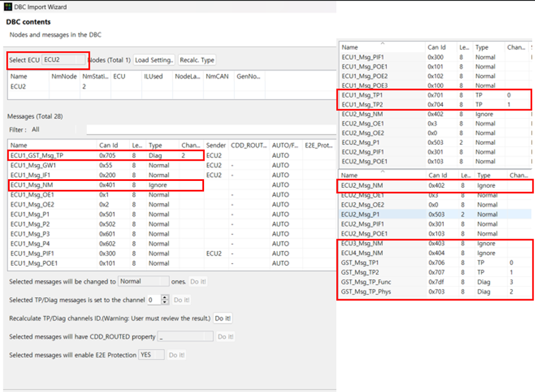Select the ECU1_Msg_TP2 row
The image size is (535, 392).
point(435,105)
